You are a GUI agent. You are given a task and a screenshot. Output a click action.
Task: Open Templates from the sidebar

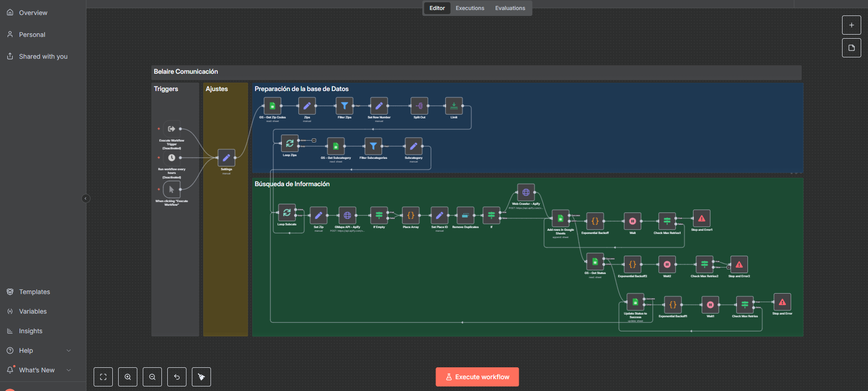(35, 292)
